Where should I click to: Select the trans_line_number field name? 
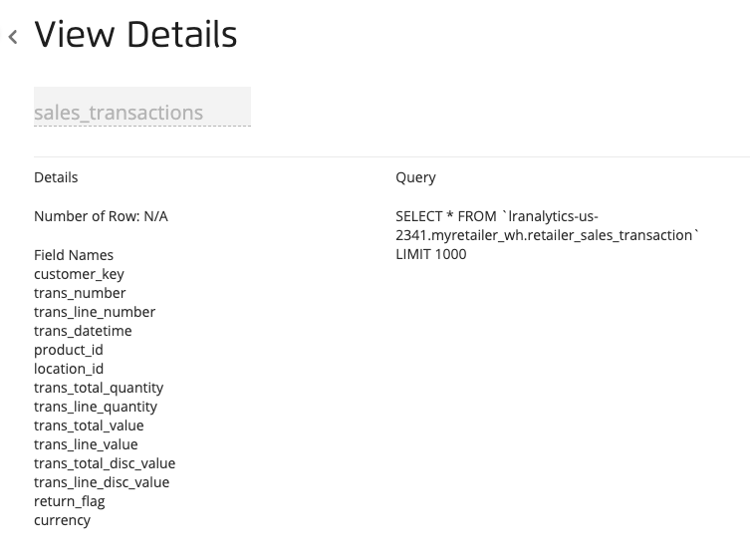(x=95, y=312)
